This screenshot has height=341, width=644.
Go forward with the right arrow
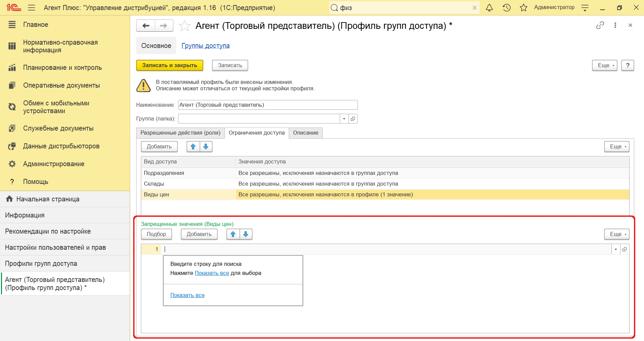(x=164, y=26)
